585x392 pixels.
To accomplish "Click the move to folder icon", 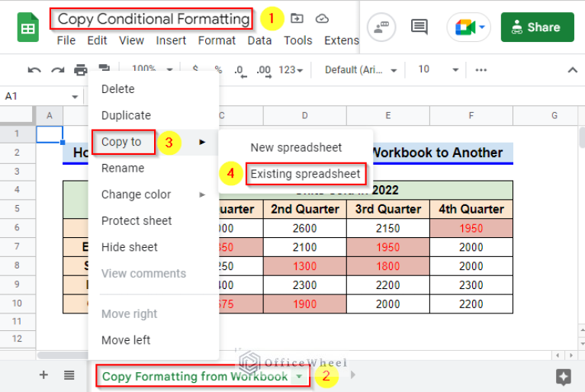I will tap(297, 18).
